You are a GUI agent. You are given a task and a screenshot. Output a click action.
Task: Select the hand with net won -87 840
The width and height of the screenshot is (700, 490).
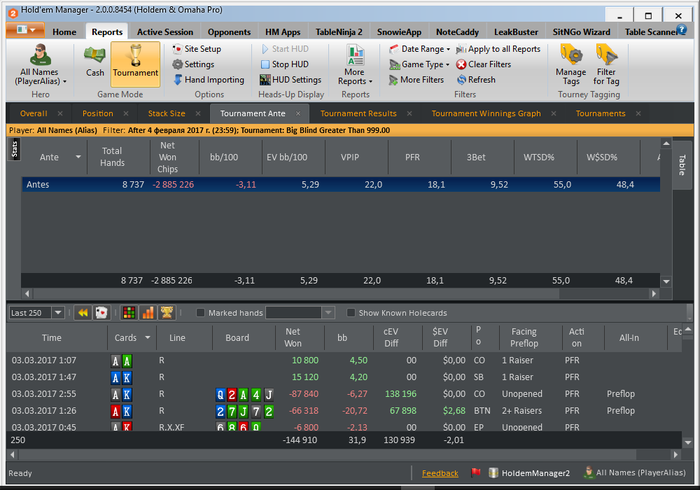344,394
